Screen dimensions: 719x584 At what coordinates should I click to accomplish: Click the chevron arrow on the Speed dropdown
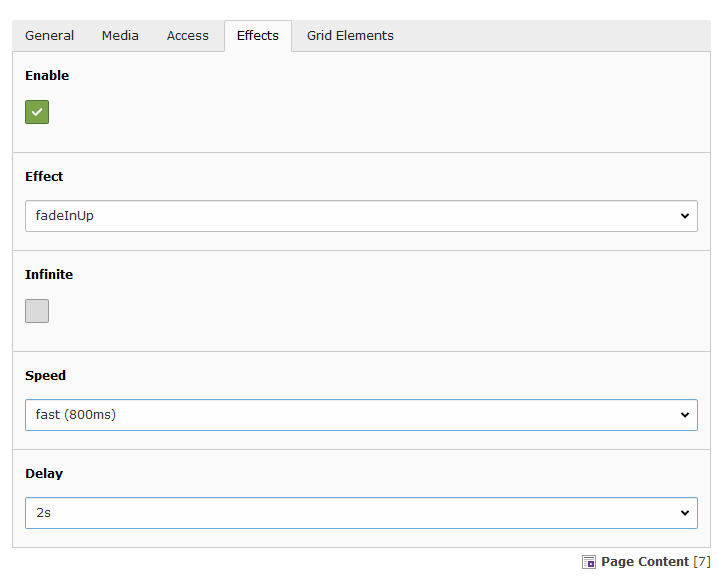(684, 414)
